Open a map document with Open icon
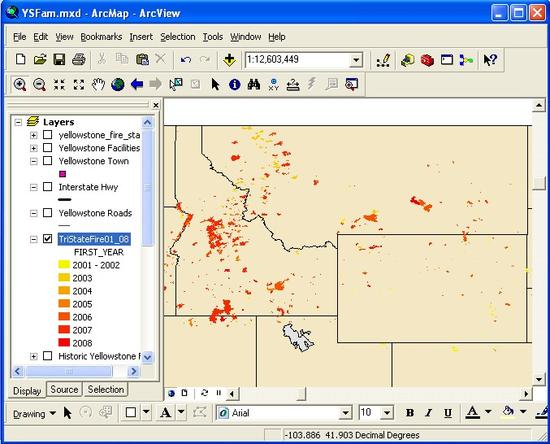 (40, 59)
